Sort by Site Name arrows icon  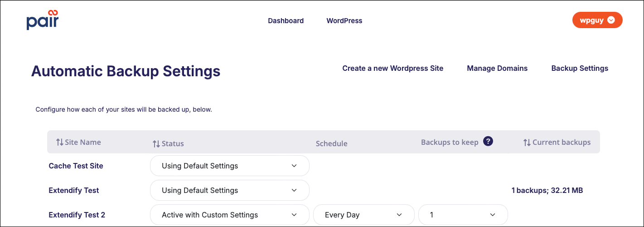(x=60, y=142)
